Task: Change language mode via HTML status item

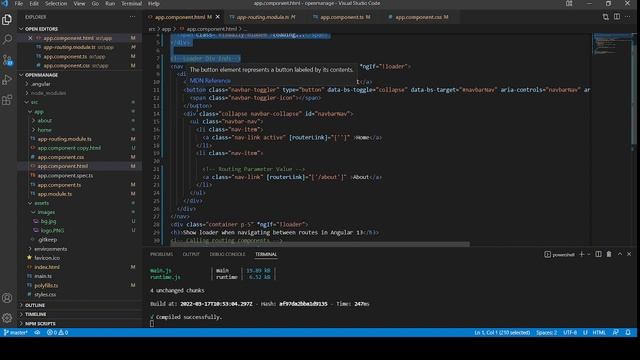Action: click(599, 333)
